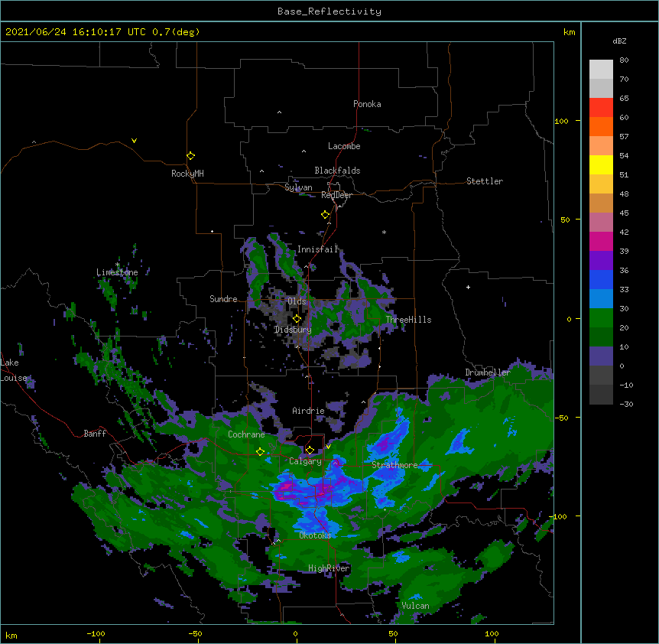Click the Lake Louise label
This screenshot has height=644, width=659.
click(x=14, y=370)
